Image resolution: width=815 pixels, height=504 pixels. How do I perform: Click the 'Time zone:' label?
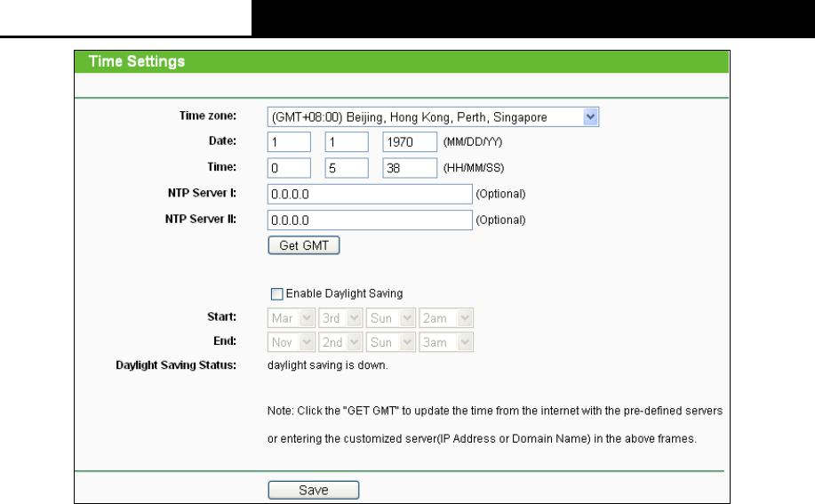pos(208,116)
